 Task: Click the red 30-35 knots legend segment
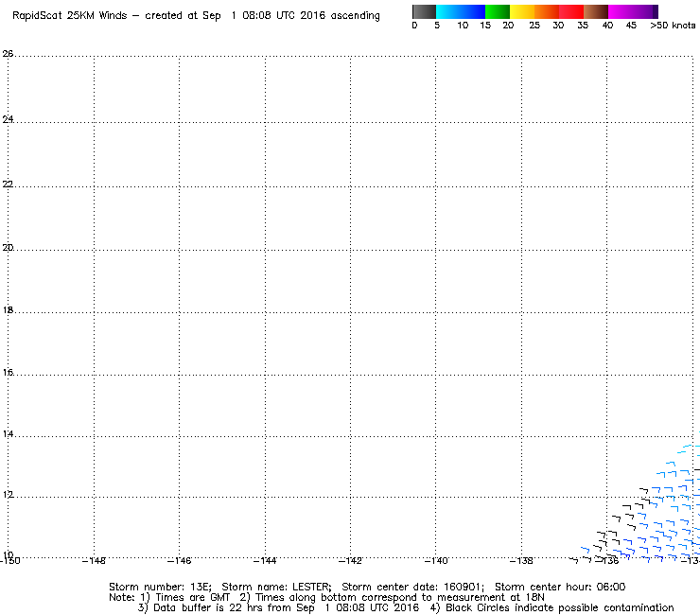coord(571,11)
